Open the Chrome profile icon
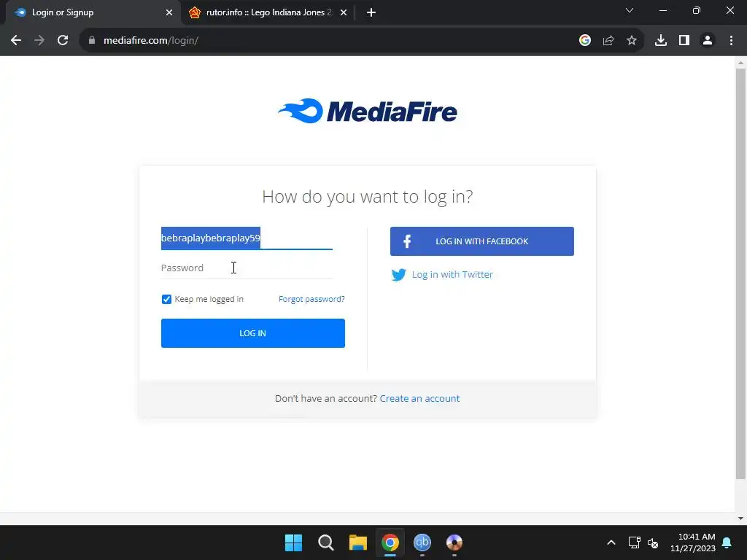 click(x=708, y=41)
